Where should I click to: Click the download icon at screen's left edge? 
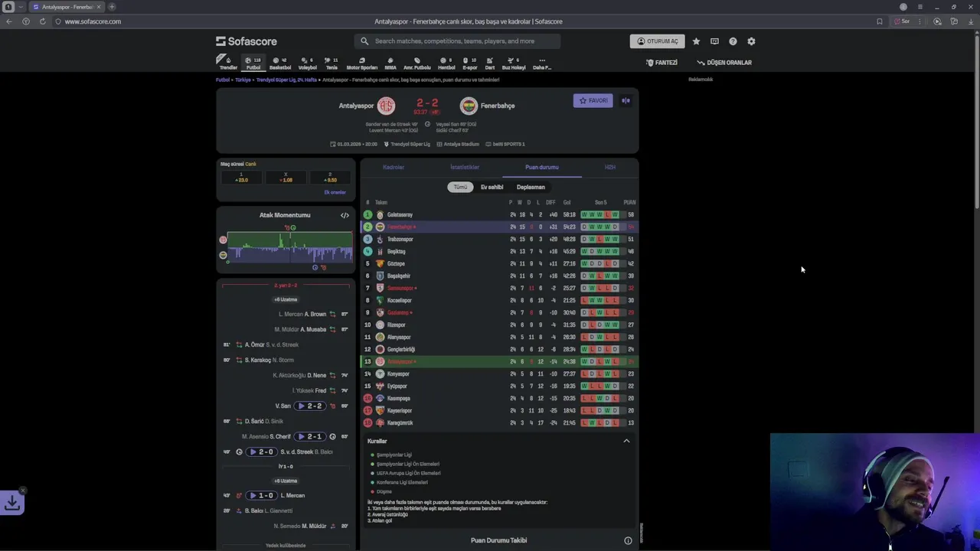pyautogui.click(x=12, y=503)
